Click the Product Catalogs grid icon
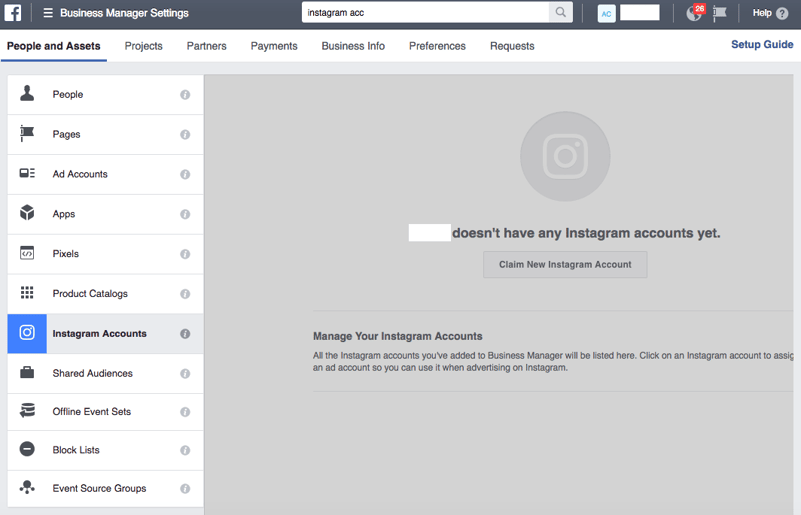801x515 pixels. tap(27, 292)
